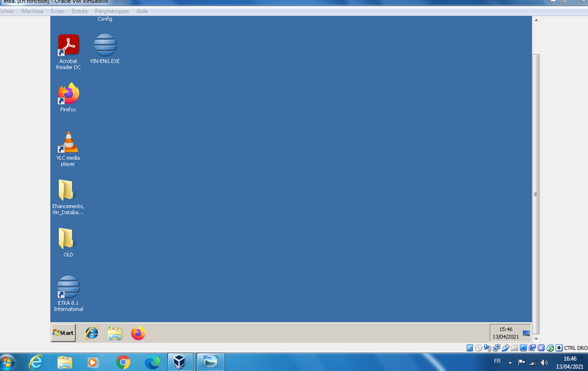Open the Machine menu
The width and height of the screenshot is (588, 371).
tap(32, 12)
